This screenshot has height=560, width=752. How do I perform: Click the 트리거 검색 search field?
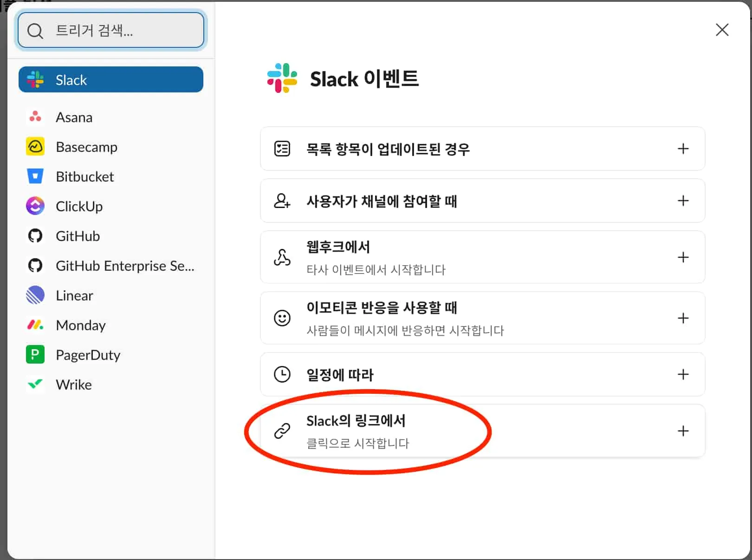pos(110,30)
